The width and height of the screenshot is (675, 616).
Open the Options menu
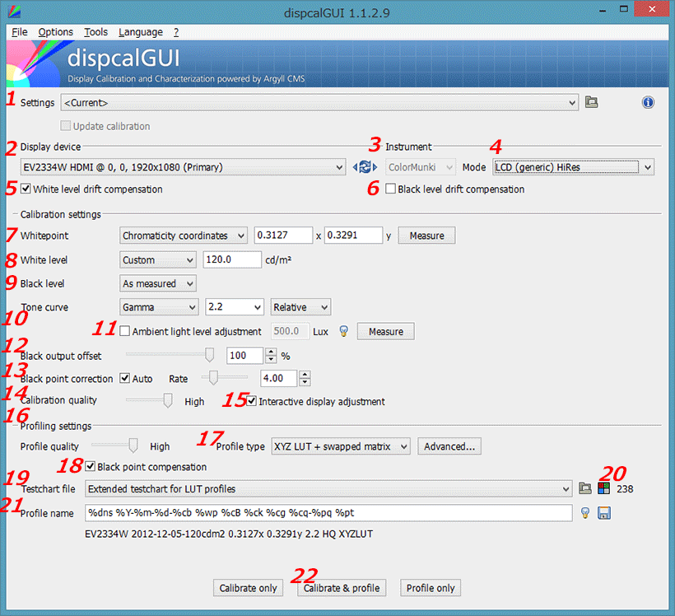55,32
